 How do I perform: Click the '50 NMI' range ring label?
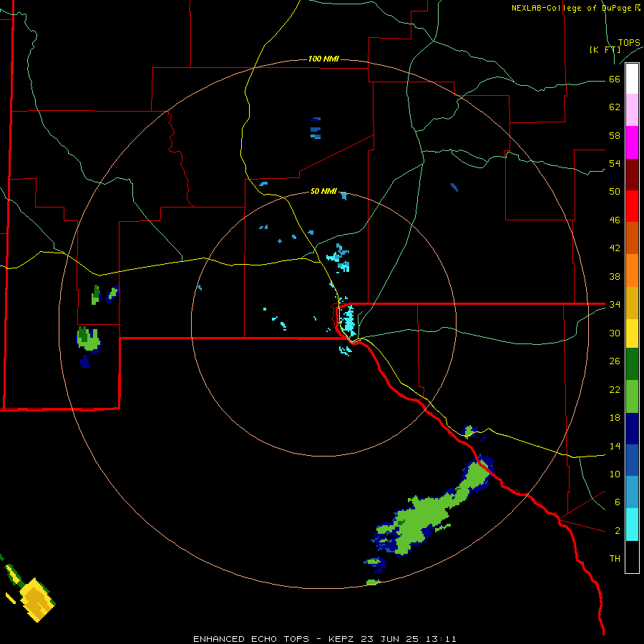[323, 191]
